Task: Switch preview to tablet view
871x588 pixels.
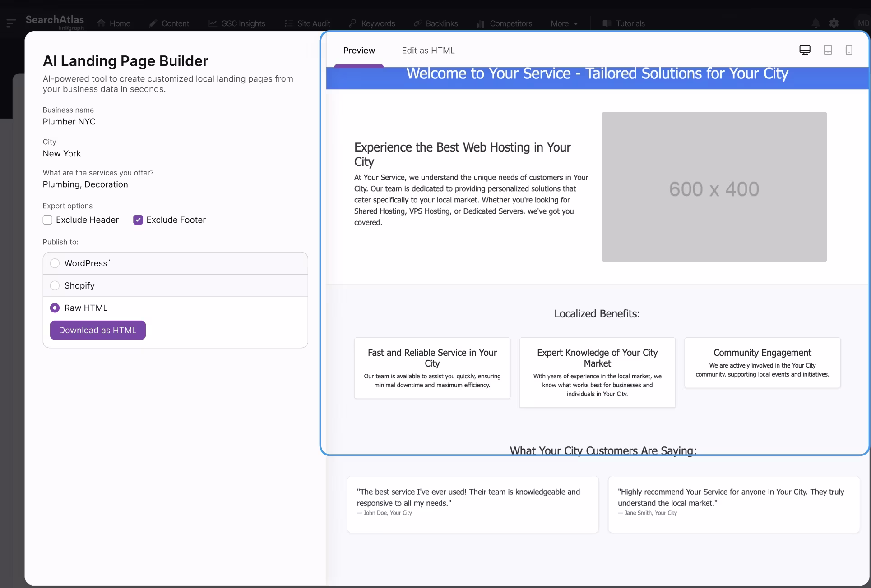Action: tap(827, 50)
